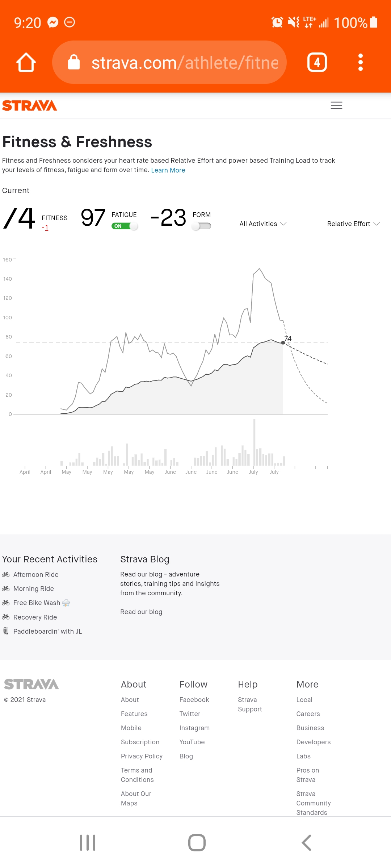The width and height of the screenshot is (391, 868).
Task: Select the fitness point marker labeled 74
Action: (x=283, y=342)
